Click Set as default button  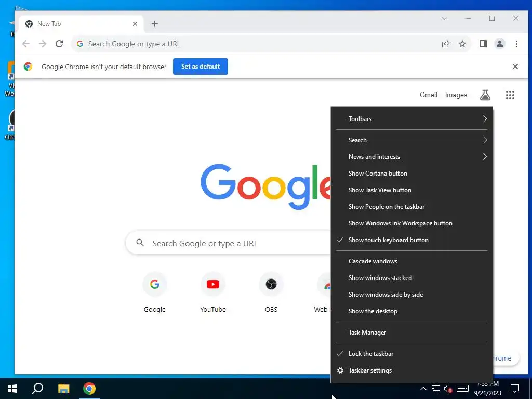tap(201, 66)
